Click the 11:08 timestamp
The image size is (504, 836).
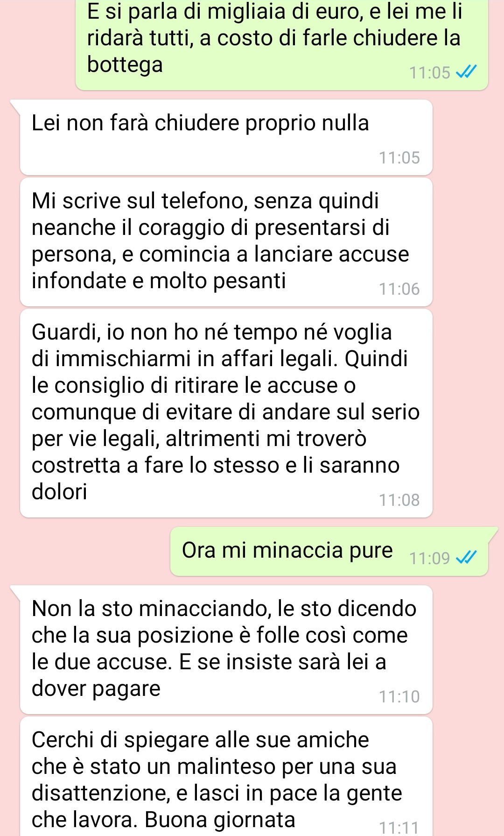click(399, 500)
